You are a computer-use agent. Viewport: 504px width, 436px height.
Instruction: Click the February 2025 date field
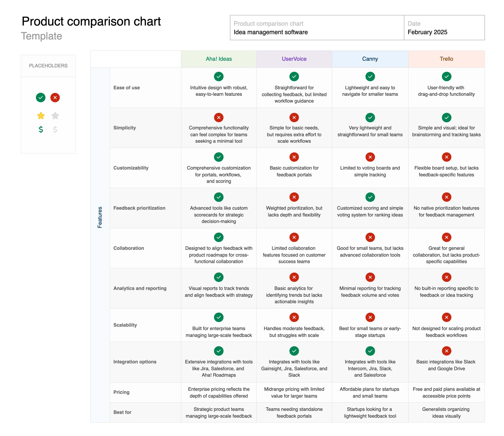click(x=444, y=28)
